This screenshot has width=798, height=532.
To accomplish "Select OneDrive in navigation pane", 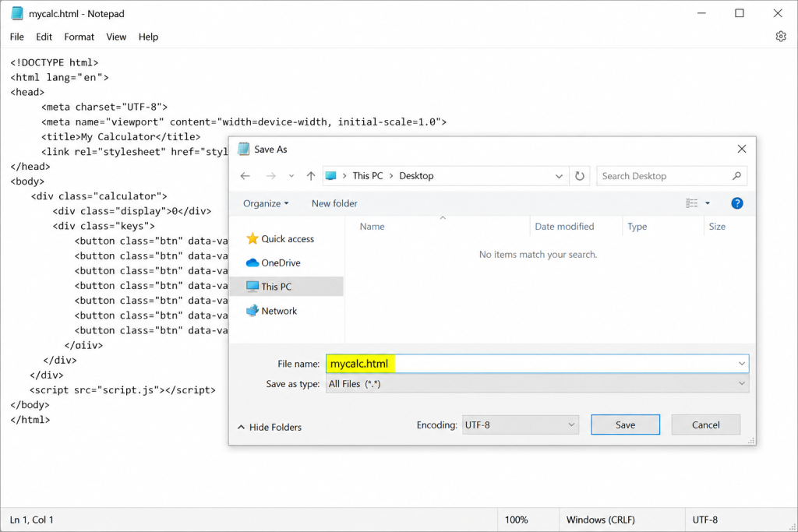I will tap(281, 263).
